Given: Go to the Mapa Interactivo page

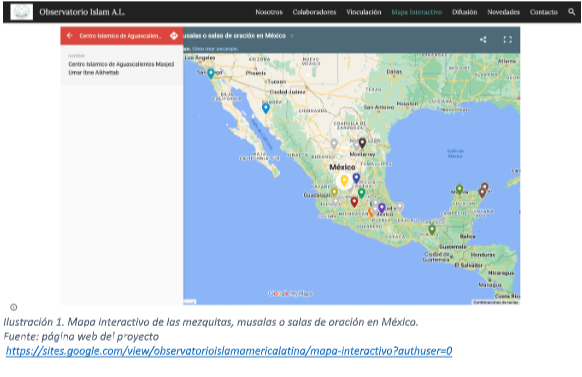Looking at the screenshot, I should (x=416, y=12).
